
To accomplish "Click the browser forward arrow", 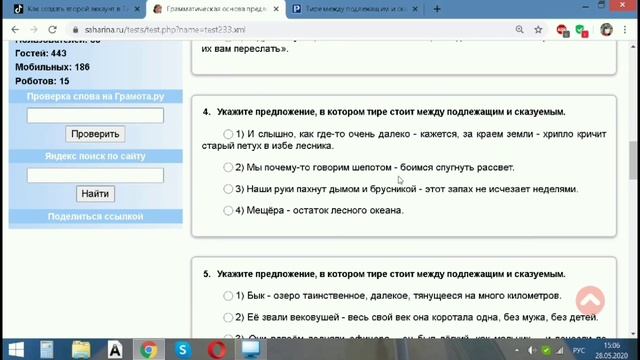I will [x=34, y=29].
